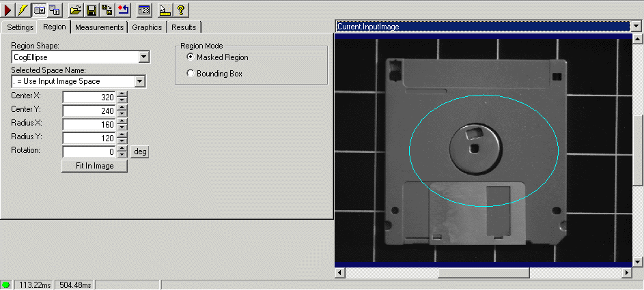Increment Center Y using up spinner

click(122, 108)
